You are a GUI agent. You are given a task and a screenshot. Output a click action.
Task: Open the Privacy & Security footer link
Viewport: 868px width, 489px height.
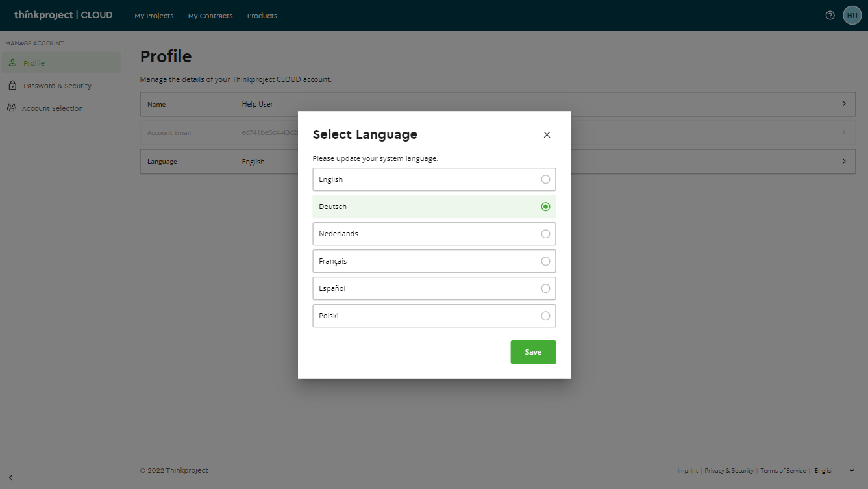click(729, 471)
